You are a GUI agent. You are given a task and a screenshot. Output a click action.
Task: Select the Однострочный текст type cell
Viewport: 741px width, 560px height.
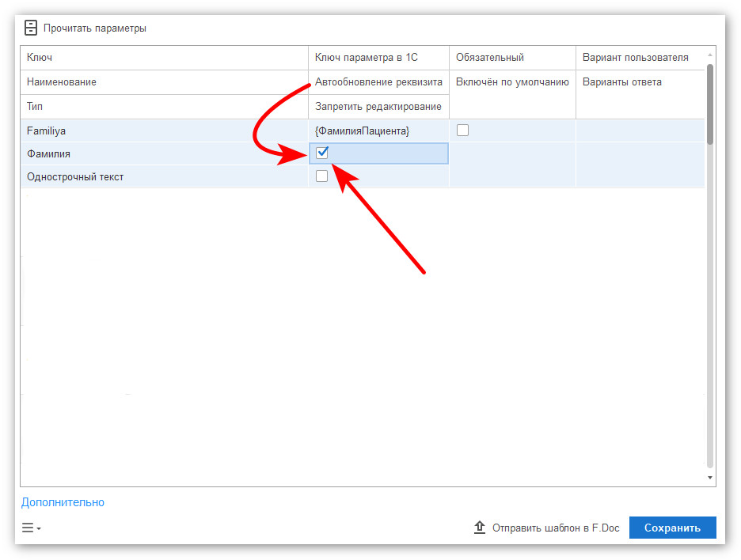click(x=165, y=176)
